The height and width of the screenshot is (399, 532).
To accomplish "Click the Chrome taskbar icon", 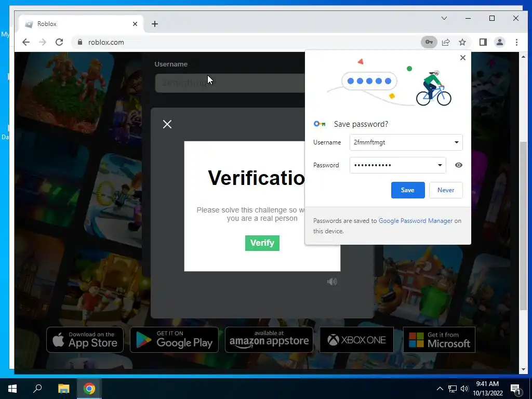I will [89, 389].
